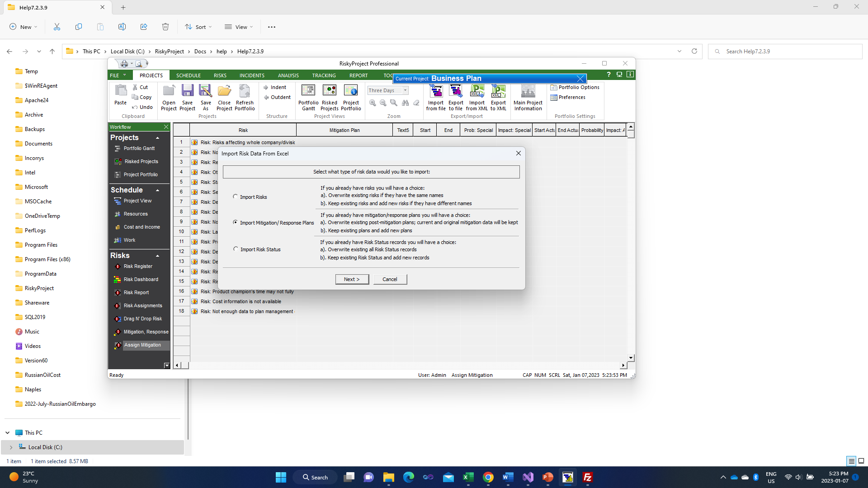Open Risk Dashboard in Workflow panel
Image resolution: width=868 pixels, height=488 pixels.
[x=141, y=279]
